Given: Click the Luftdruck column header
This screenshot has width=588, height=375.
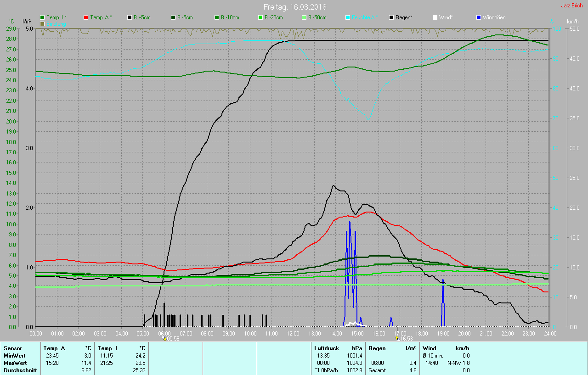Looking at the screenshot, I should point(327,348).
